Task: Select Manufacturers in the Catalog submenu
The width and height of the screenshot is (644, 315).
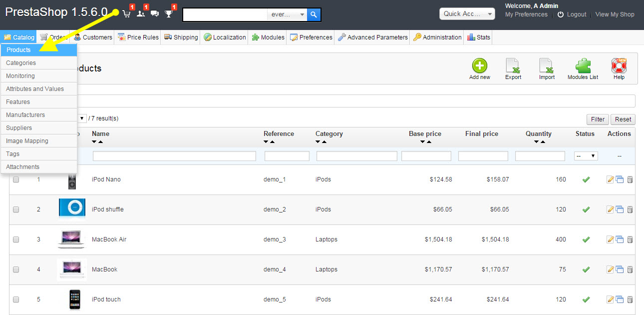Action: point(39,115)
